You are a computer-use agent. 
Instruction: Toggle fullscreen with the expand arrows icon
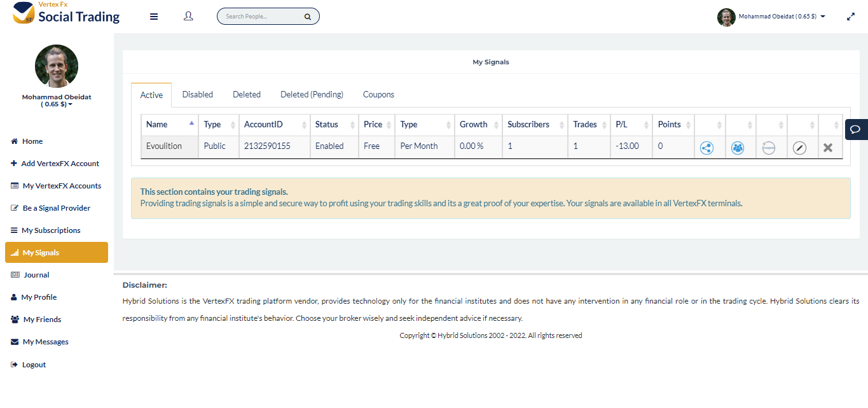851,17
